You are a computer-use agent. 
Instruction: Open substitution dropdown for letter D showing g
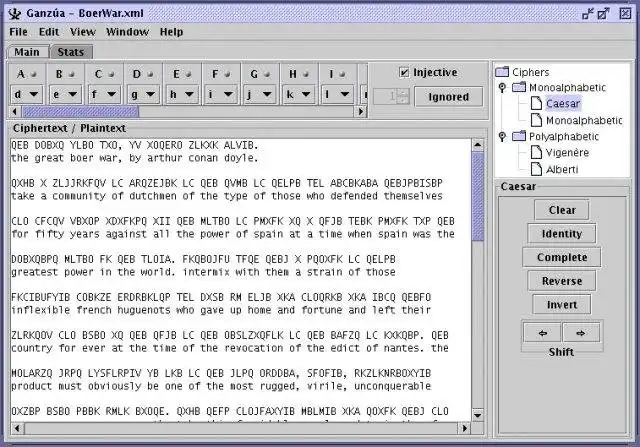tap(143, 94)
